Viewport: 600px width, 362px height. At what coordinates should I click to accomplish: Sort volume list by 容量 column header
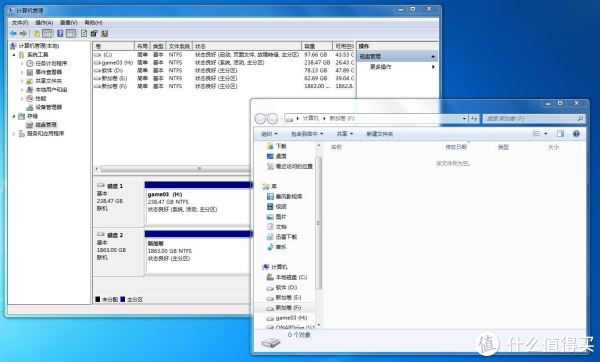[x=317, y=46]
